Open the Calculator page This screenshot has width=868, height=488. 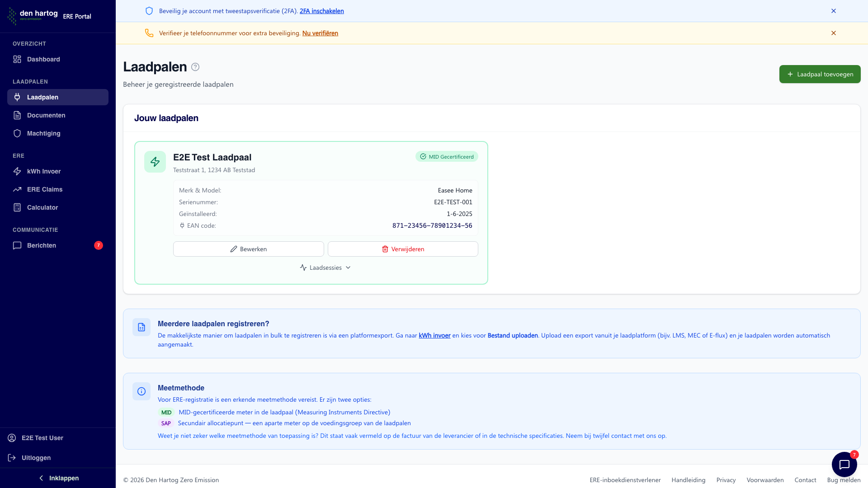[x=42, y=207]
